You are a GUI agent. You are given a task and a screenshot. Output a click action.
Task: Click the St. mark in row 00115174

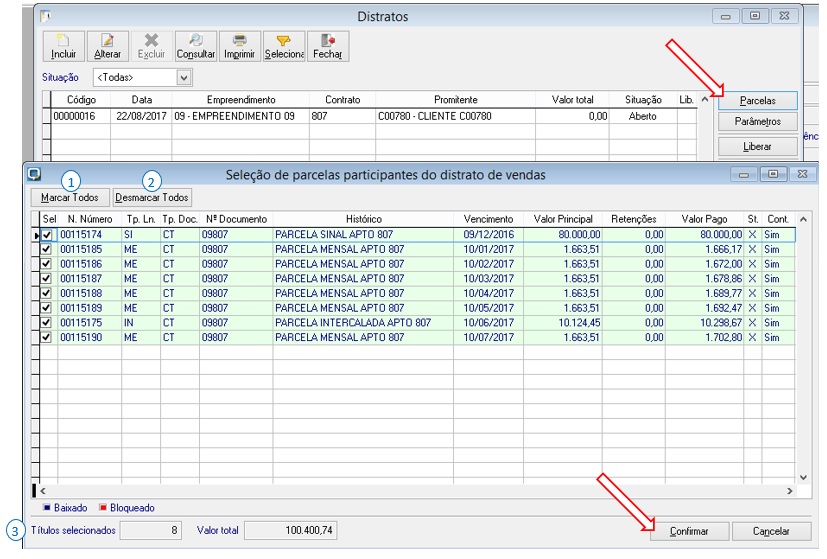tap(753, 235)
